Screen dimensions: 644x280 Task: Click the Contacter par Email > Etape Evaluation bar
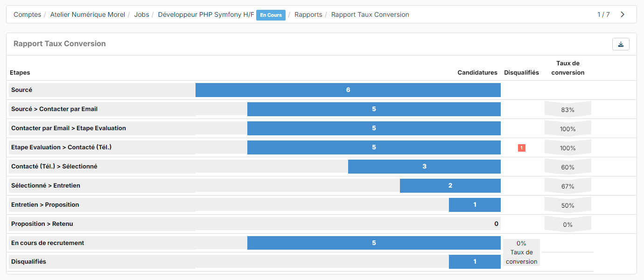click(x=374, y=128)
